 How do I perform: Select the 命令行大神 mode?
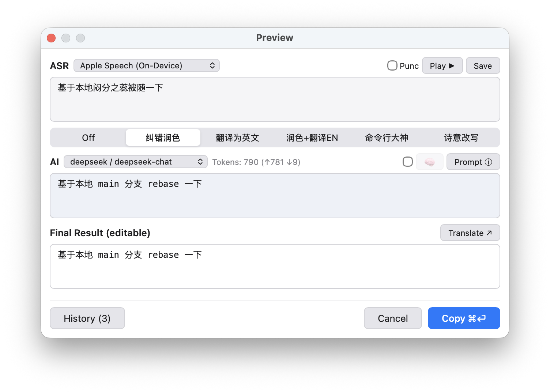click(387, 137)
